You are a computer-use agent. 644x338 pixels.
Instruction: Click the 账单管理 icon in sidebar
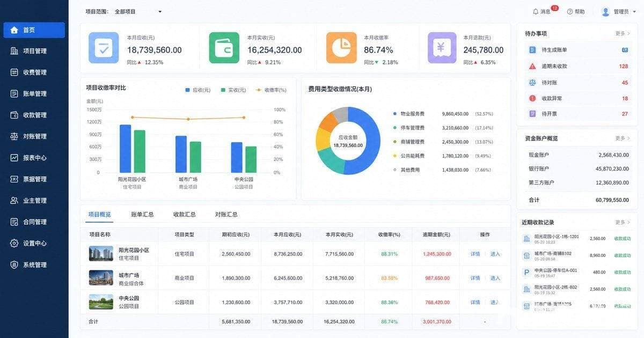pyautogui.click(x=14, y=94)
